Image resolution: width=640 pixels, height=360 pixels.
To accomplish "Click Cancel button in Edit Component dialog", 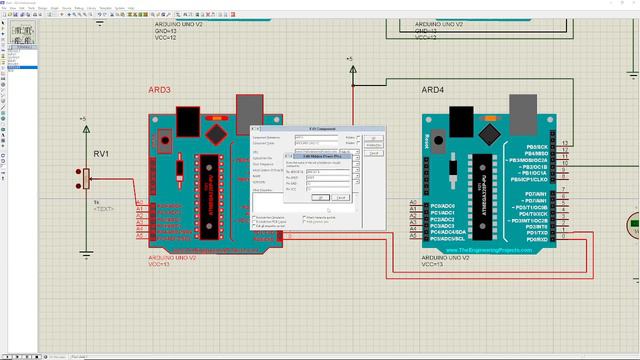I will pyautogui.click(x=373, y=153).
